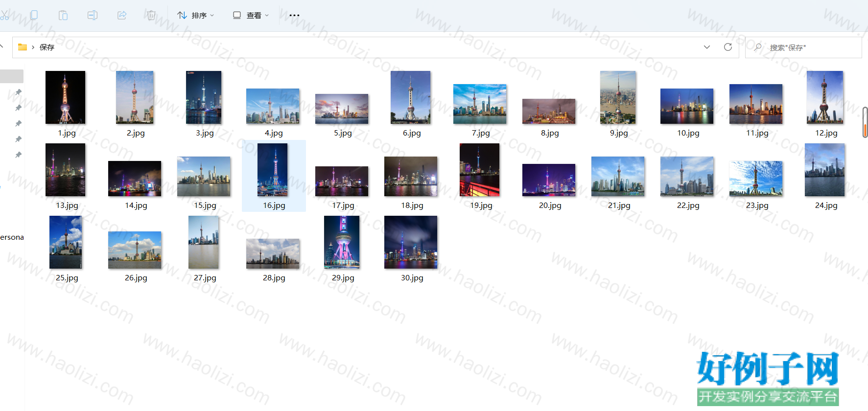This screenshot has height=411, width=868.
Task: Expand the address bar history chevron
Action: point(707,47)
